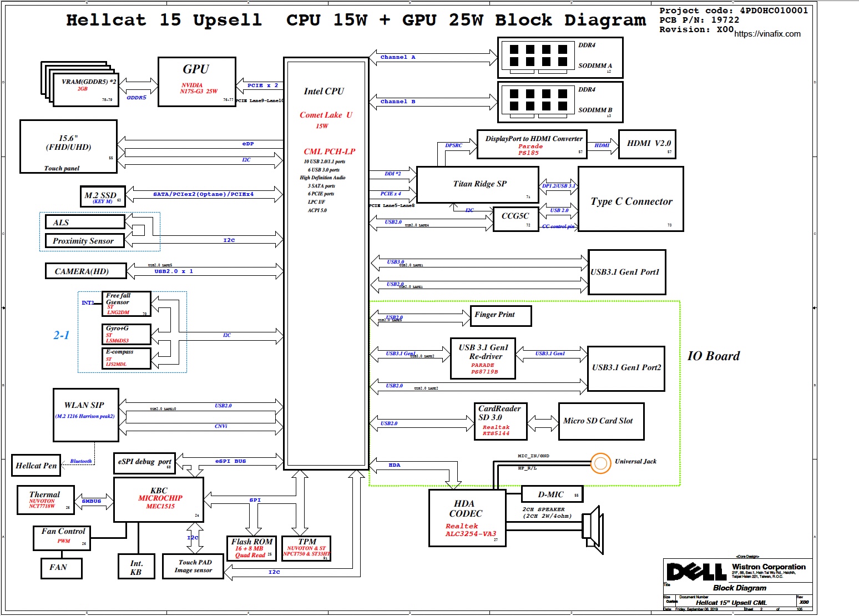This screenshot has height=616, width=859.
Task: Click the blue 2-1 label
Action: click(x=62, y=335)
